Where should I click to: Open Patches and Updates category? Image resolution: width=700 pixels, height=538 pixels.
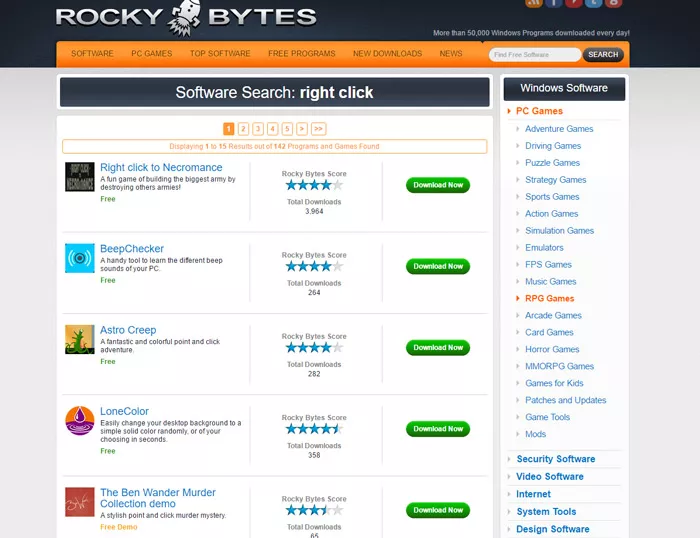[x=566, y=400]
